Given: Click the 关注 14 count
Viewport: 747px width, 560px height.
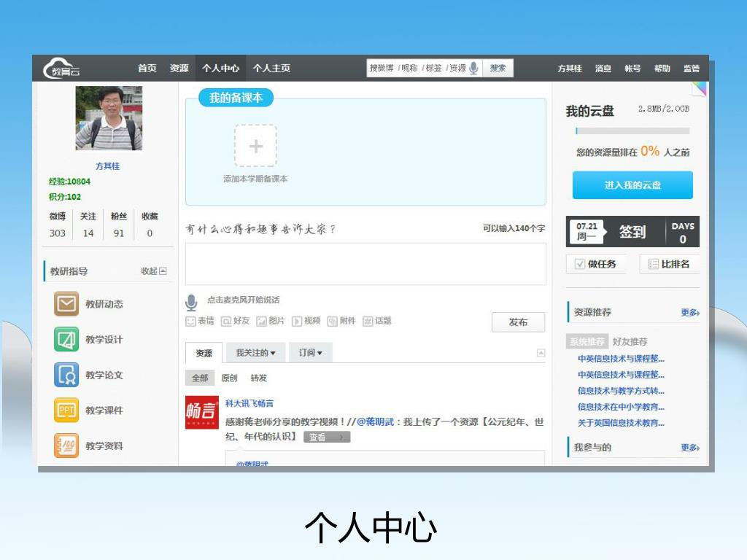Looking at the screenshot, I should click(88, 225).
